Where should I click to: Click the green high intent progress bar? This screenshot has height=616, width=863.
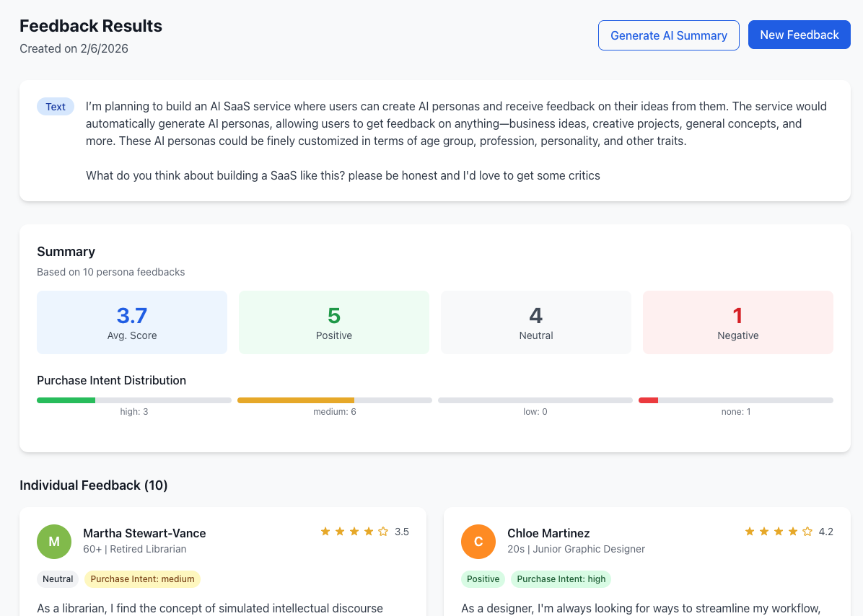(134, 400)
